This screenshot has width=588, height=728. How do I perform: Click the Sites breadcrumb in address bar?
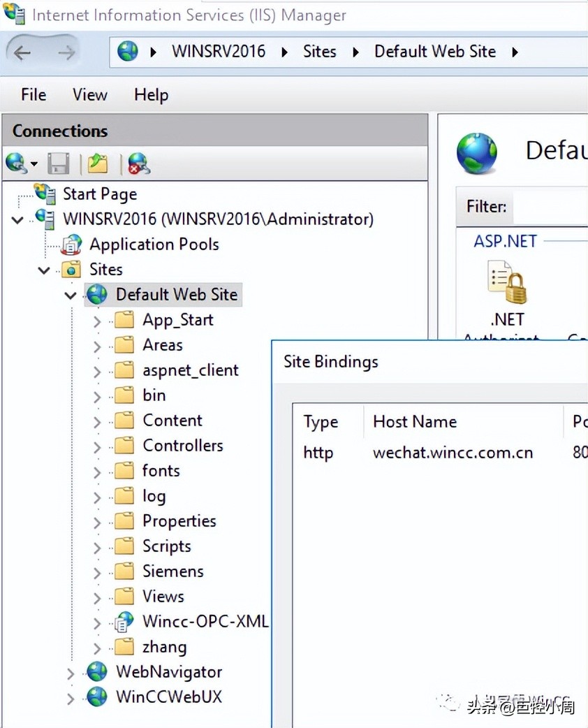pos(319,52)
